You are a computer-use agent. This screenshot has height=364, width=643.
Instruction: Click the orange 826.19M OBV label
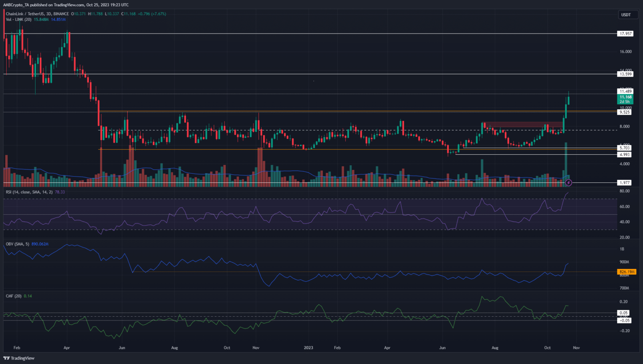point(627,272)
